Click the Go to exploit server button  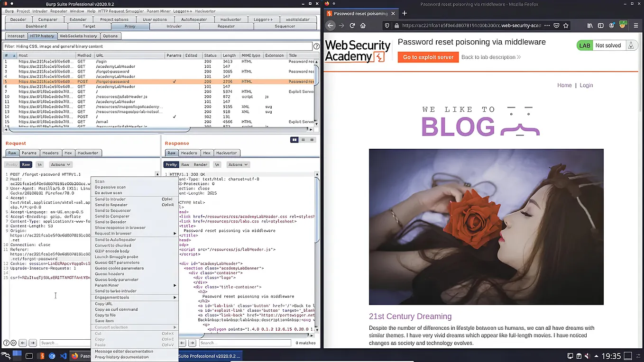[x=428, y=57]
